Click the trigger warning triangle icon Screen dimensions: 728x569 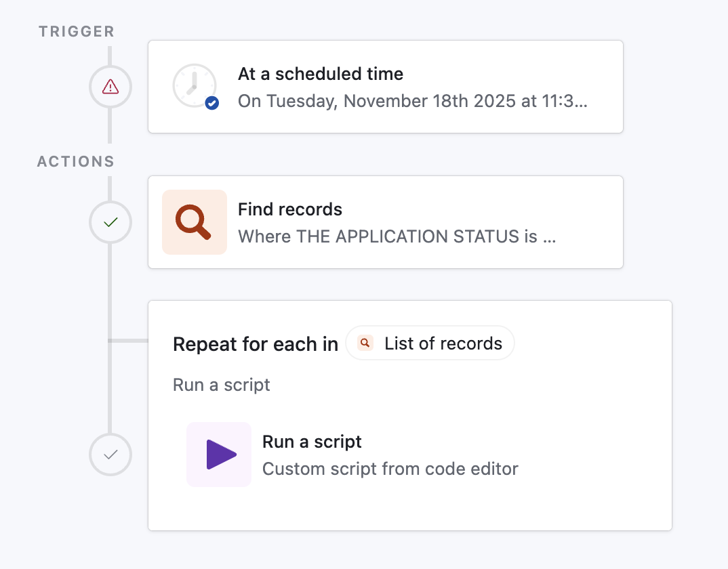tap(110, 87)
